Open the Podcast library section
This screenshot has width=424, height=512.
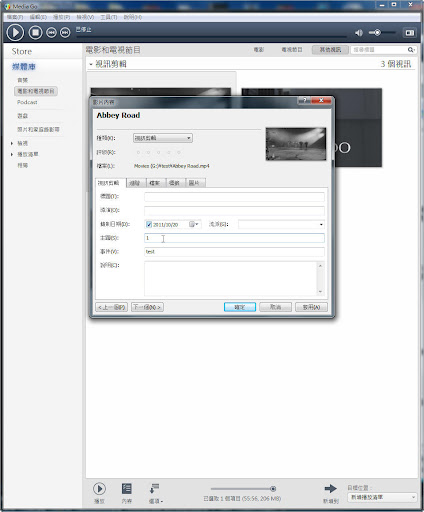27,102
